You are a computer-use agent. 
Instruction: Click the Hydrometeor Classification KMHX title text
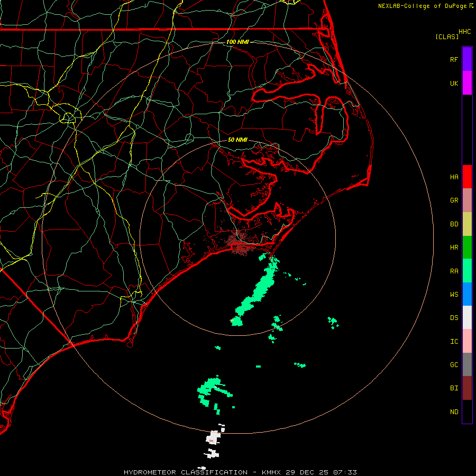point(240,472)
